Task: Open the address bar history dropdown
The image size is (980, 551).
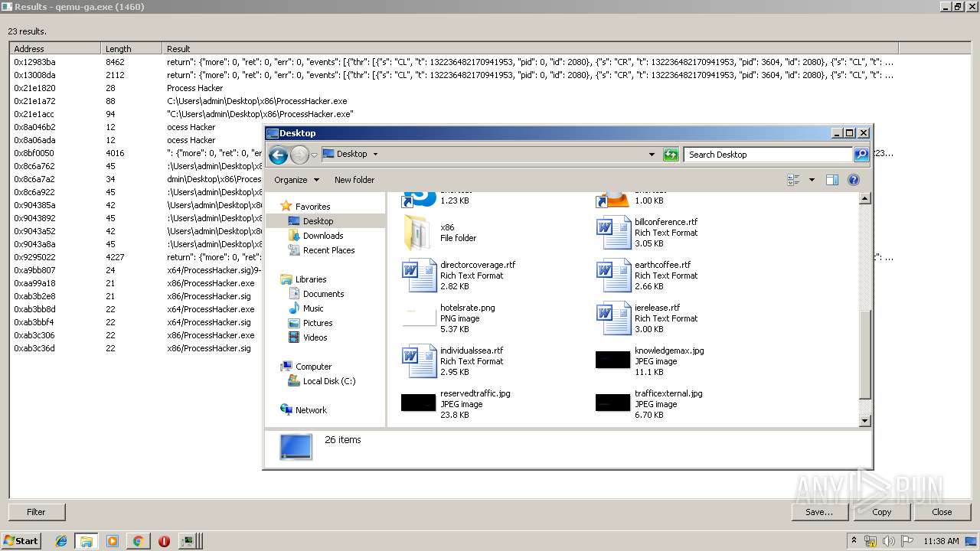Action: pyautogui.click(x=652, y=155)
